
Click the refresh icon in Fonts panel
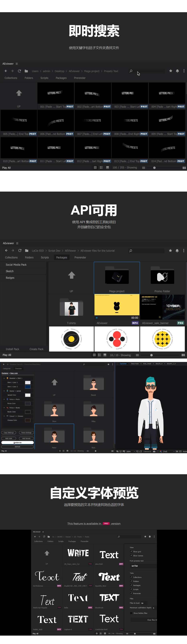44,536
